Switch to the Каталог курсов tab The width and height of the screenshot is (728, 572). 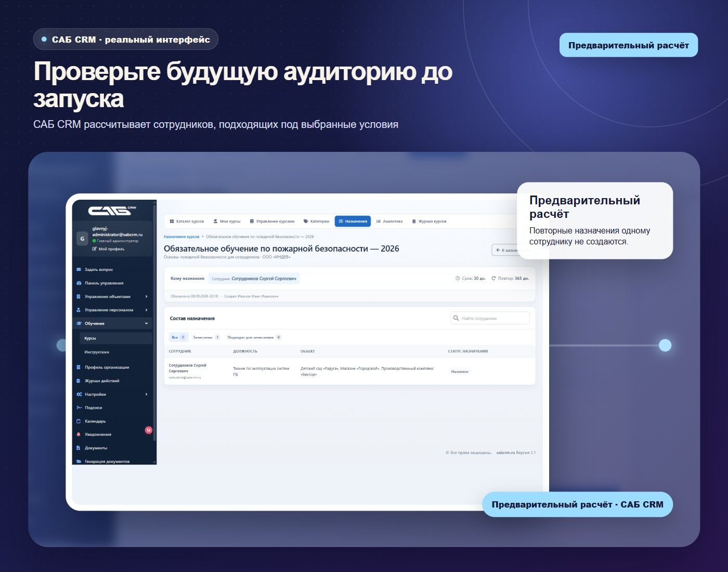click(x=187, y=222)
